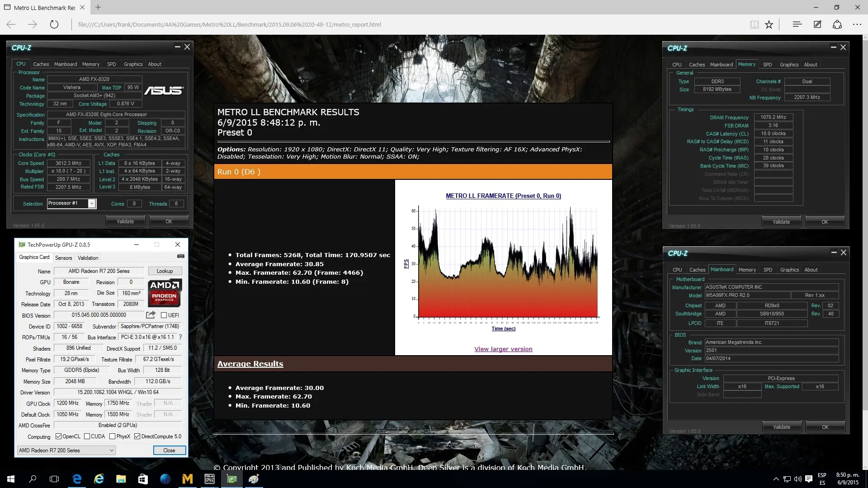Click METRO LL FRAMERATE chart title link

pyautogui.click(x=503, y=196)
